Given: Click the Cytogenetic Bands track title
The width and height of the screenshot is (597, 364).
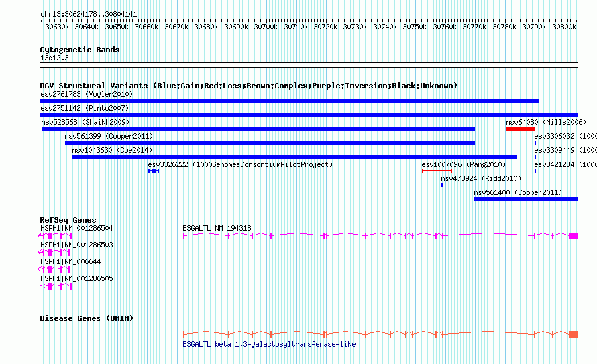Looking at the screenshot, I should pos(80,50).
